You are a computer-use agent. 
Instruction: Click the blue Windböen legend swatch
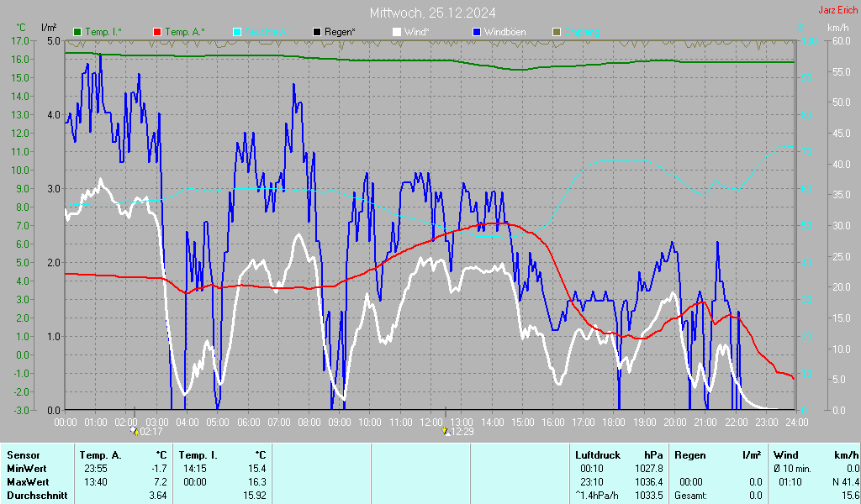pos(477,32)
